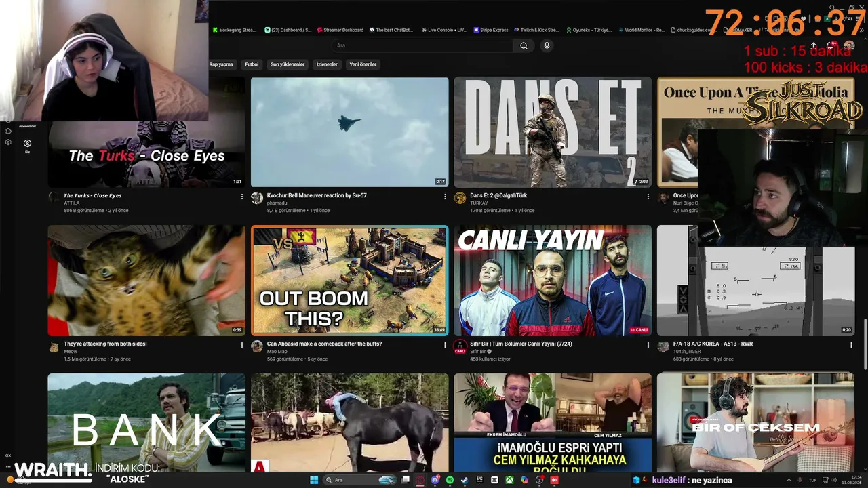Click the YouTube search input field

[x=422, y=45]
